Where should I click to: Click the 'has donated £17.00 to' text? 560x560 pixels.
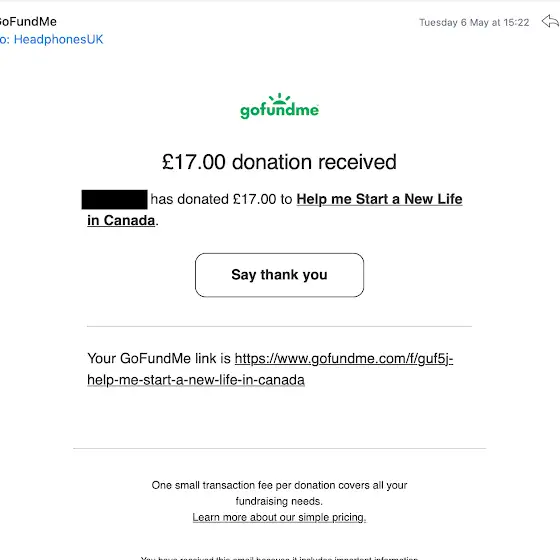[x=221, y=199]
